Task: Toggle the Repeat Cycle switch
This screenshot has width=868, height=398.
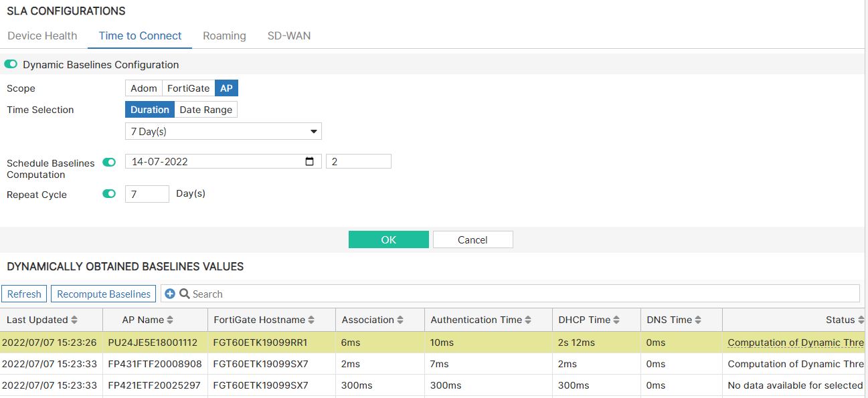Action: (x=109, y=194)
